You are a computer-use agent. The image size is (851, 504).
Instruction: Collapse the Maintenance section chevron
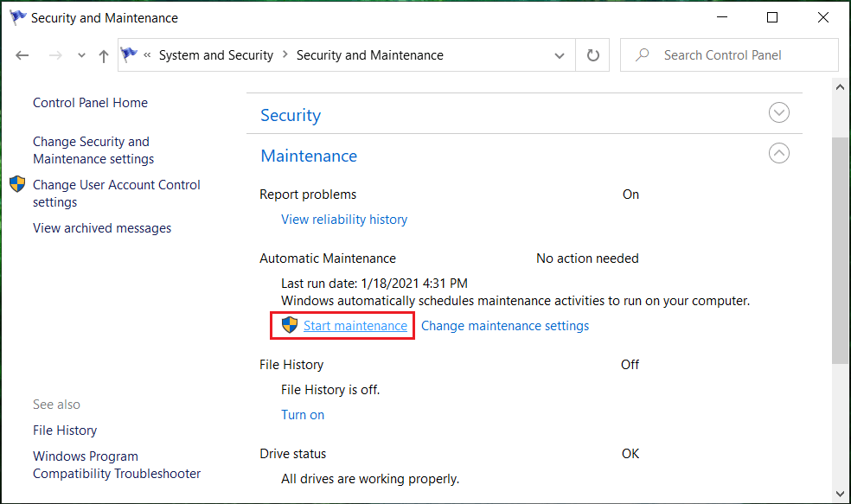(x=779, y=154)
